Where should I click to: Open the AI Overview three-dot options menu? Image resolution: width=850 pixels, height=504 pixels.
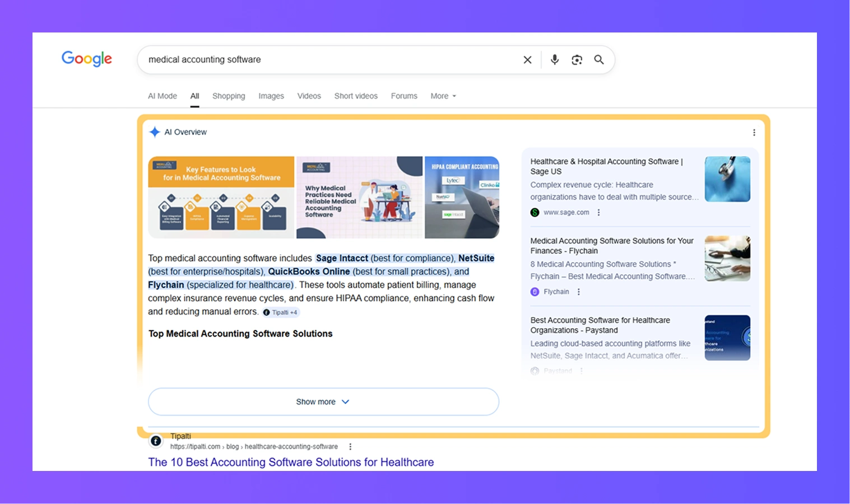pos(754,133)
